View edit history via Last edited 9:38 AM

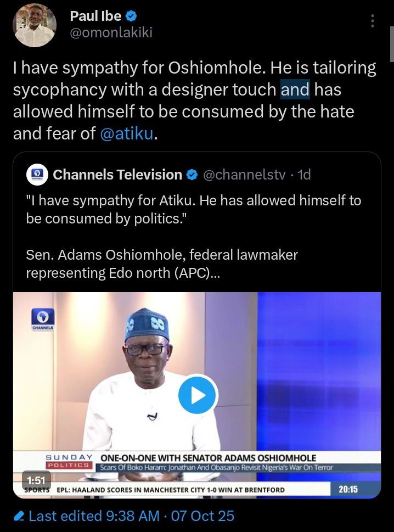(93, 517)
